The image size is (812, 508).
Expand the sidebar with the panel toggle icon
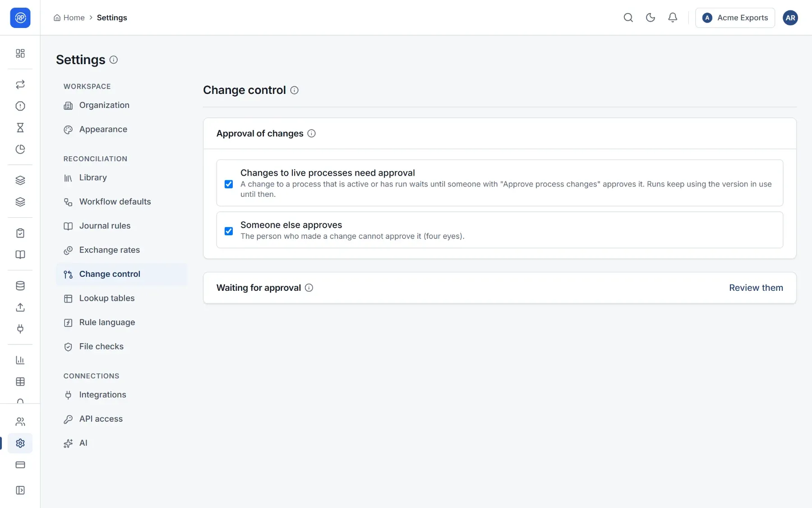click(x=20, y=490)
